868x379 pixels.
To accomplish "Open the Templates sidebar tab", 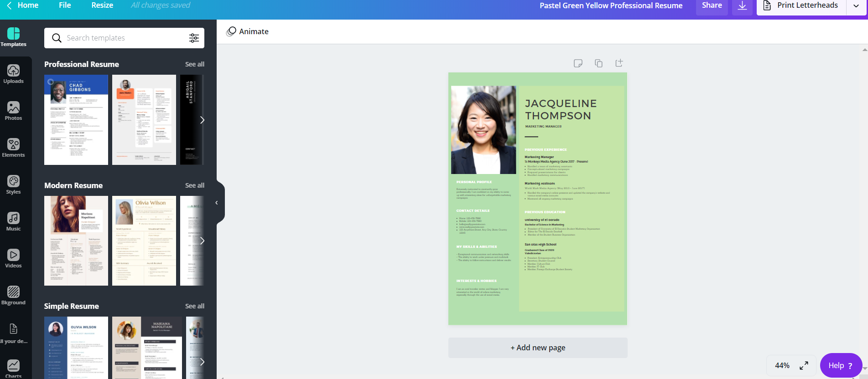I will pyautogui.click(x=14, y=37).
